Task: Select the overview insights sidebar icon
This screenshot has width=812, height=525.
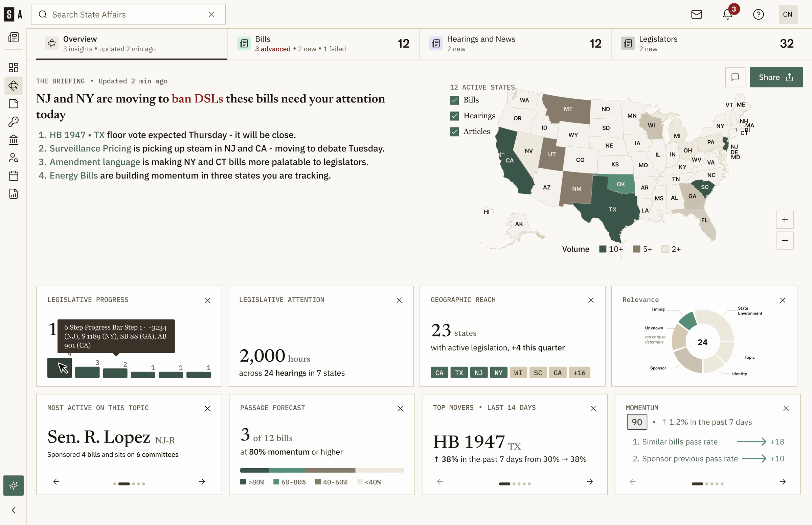Action: coord(13,85)
